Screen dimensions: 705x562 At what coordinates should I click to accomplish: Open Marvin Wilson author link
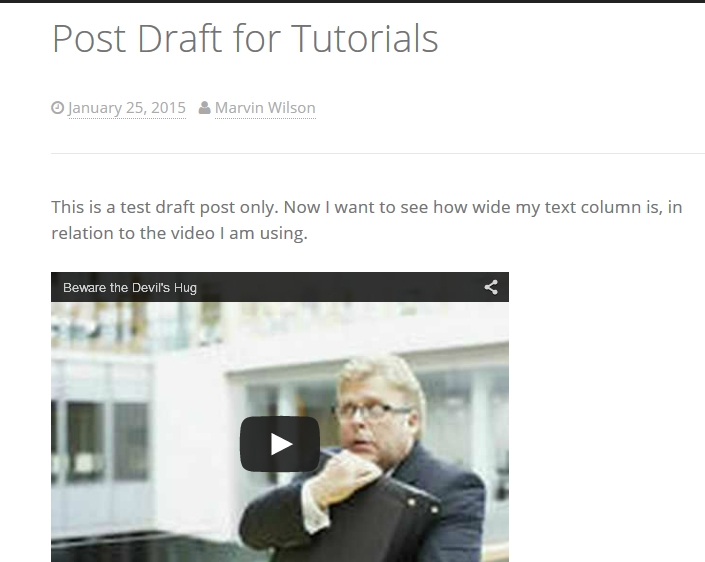coord(265,108)
